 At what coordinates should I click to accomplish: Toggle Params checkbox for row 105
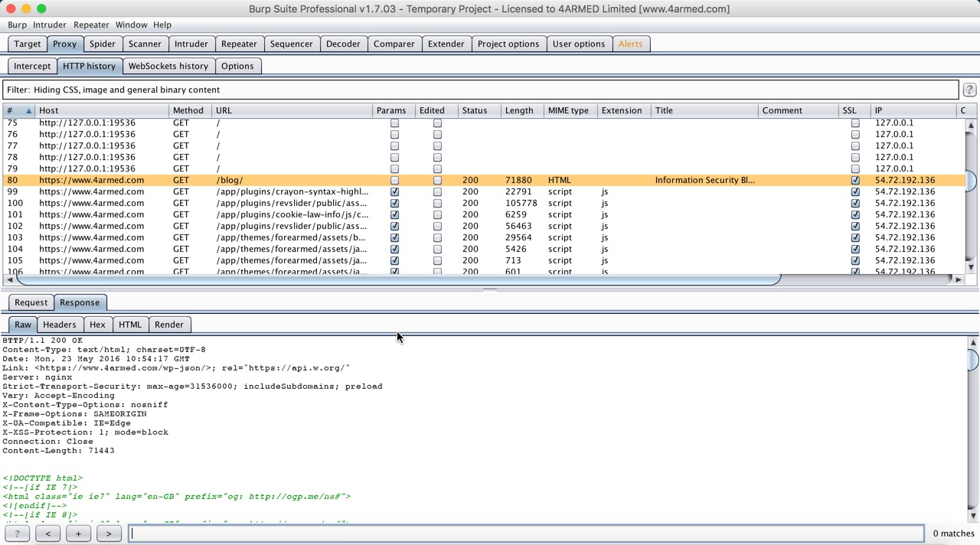[x=394, y=260]
